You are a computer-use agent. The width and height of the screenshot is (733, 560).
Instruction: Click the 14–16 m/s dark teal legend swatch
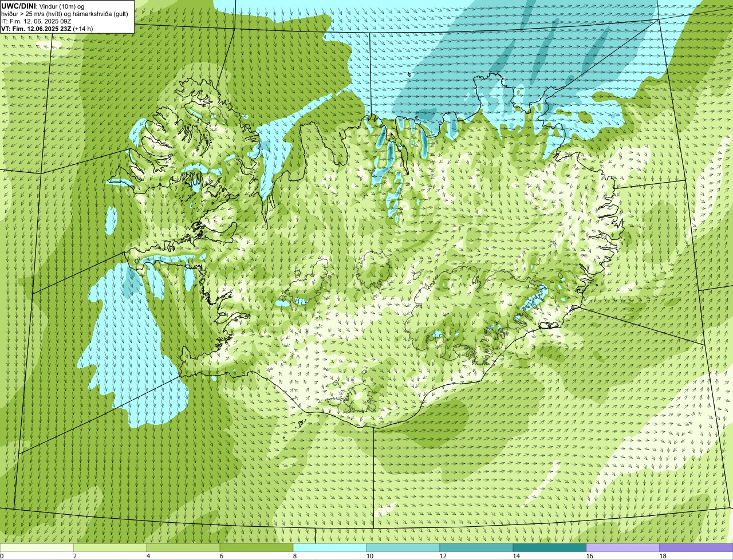coord(550,548)
